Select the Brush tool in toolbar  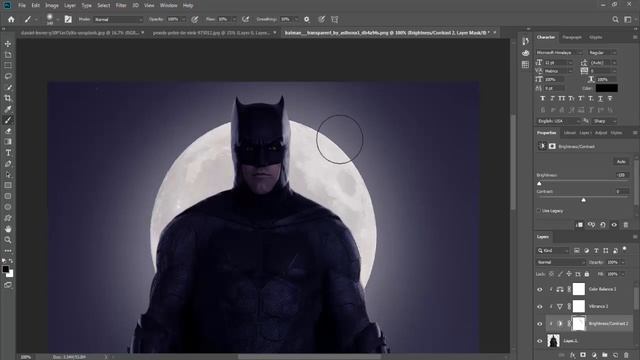tap(8, 120)
